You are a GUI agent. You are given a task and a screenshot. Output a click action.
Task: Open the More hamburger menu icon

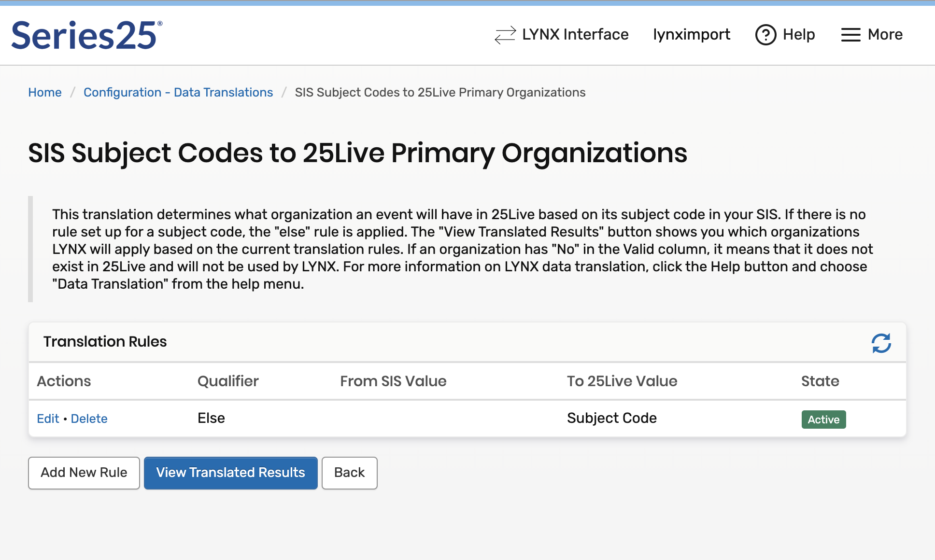(850, 35)
